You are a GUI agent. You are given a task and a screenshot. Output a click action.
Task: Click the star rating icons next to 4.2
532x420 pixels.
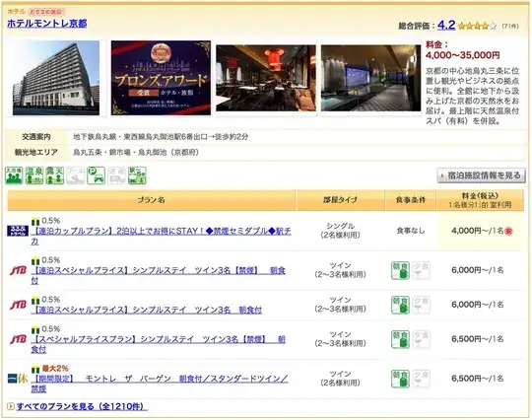pyautogui.click(x=478, y=26)
